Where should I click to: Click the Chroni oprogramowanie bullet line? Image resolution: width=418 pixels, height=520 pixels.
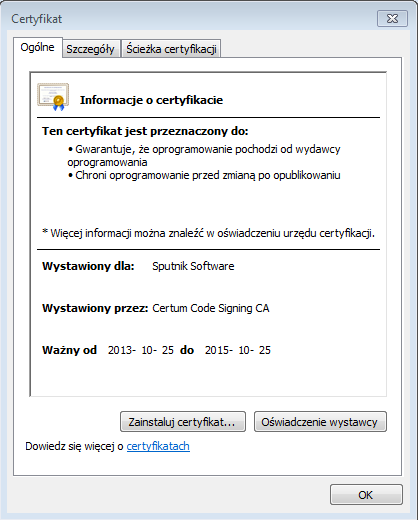(x=204, y=175)
